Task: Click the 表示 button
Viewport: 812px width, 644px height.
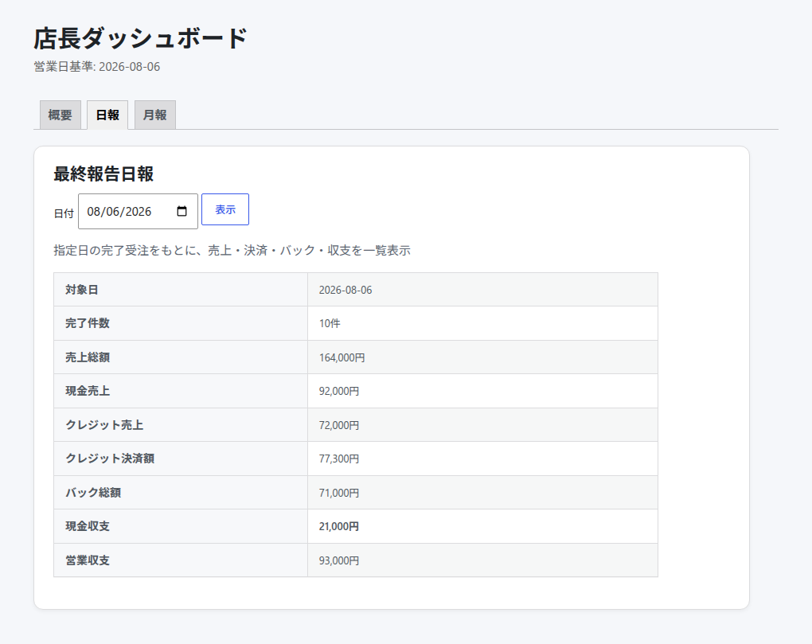Action: pyautogui.click(x=225, y=209)
